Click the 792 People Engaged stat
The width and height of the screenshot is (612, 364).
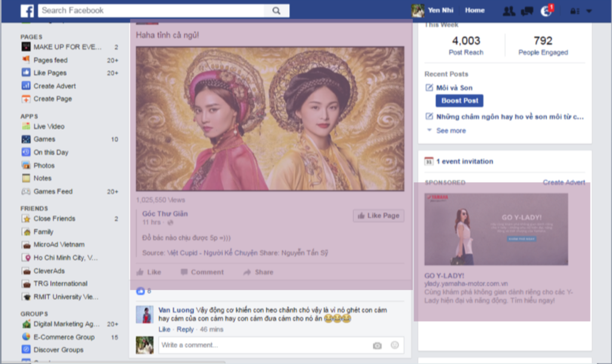coord(543,45)
